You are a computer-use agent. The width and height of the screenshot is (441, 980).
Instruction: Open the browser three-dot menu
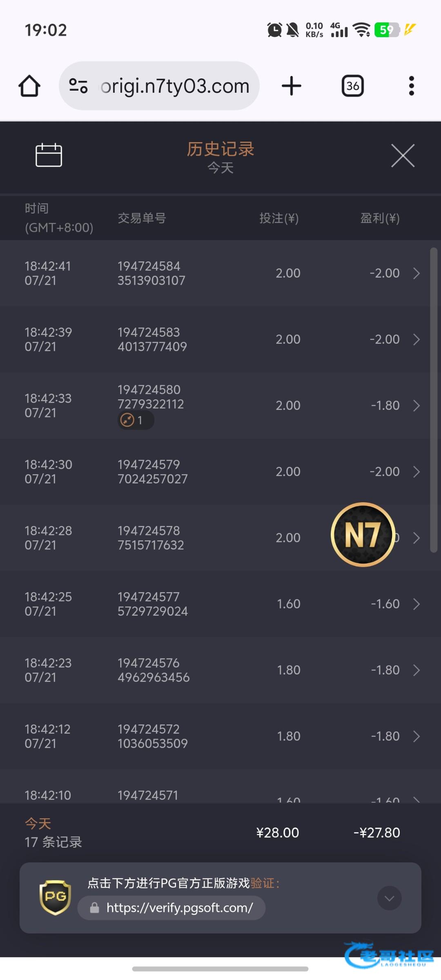tap(411, 86)
